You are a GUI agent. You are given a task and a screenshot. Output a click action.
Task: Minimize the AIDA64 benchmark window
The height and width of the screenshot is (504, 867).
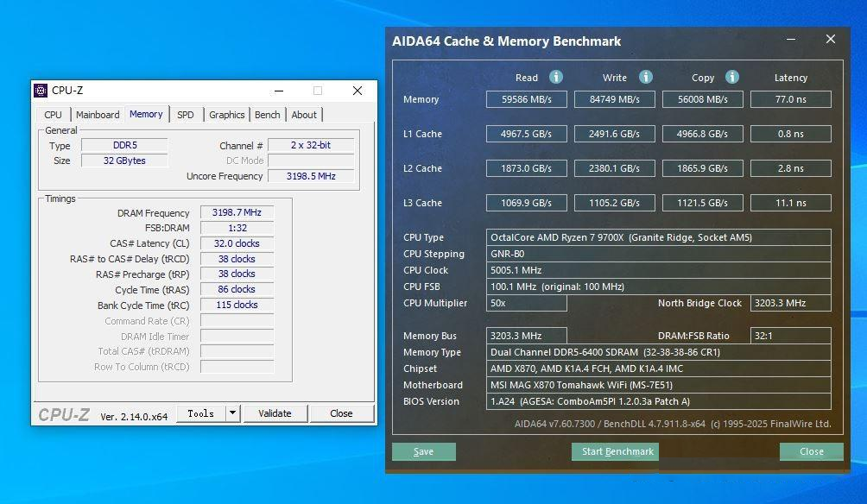791,39
